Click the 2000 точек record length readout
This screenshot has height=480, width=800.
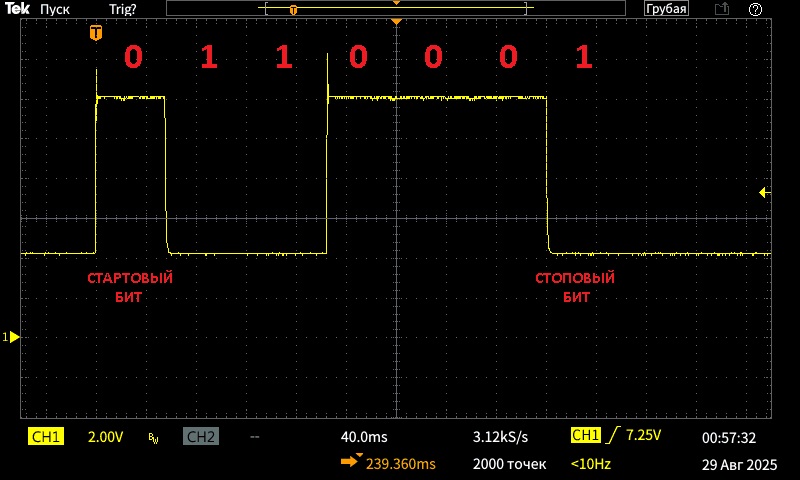509,464
